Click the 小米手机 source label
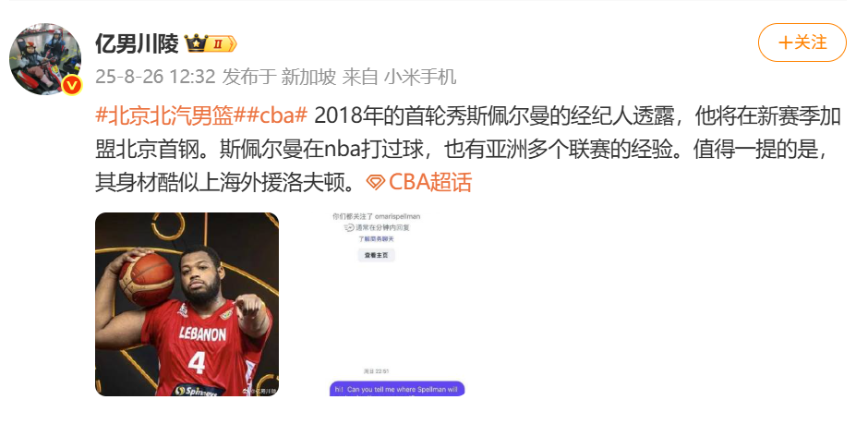 (421, 77)
